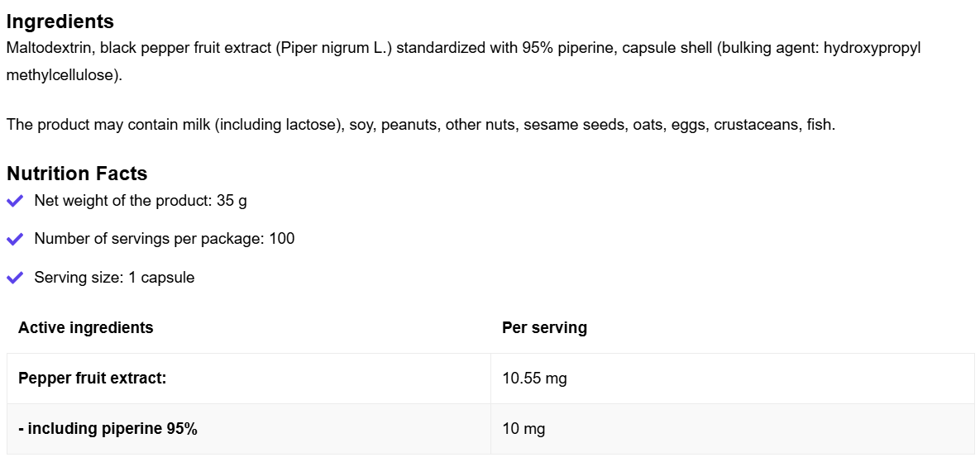This screenshot has height=462, width=980.
Task: Click the Ingredients heading
Action: coord(60,21)
